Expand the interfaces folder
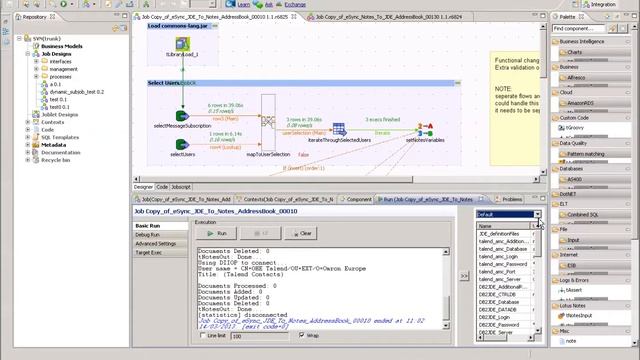Viewport: 640px width, 360px height. click(36, 62)
